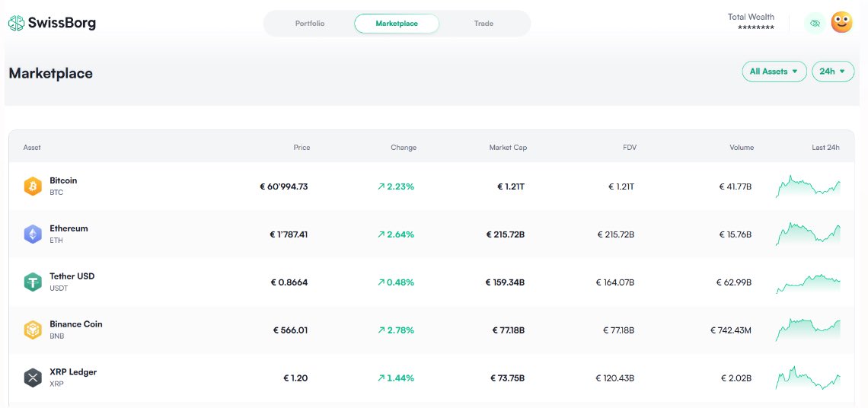868x408 pixels.
Task: Click the Ethereum coin icon
Action: coord(33,234)
